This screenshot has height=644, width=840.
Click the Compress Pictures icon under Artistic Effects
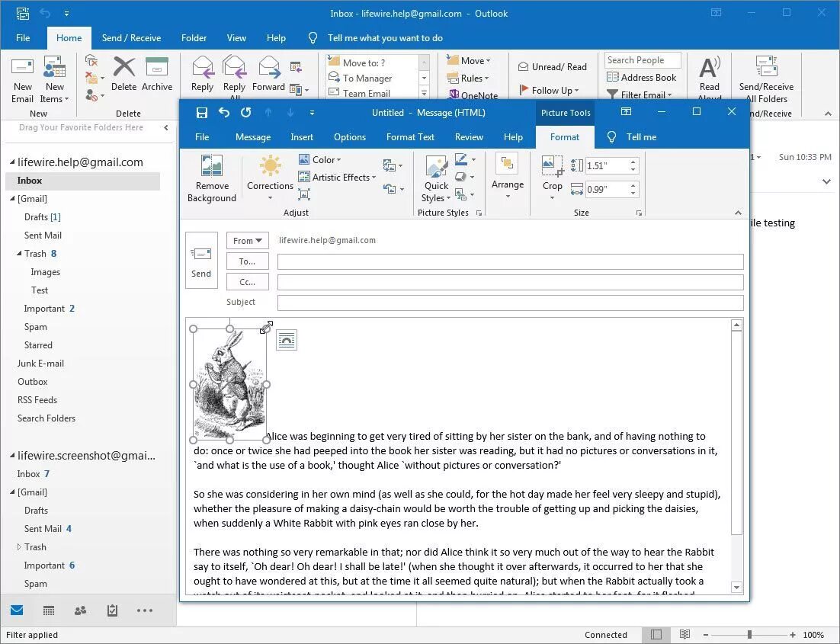click(x=303, y=194)
